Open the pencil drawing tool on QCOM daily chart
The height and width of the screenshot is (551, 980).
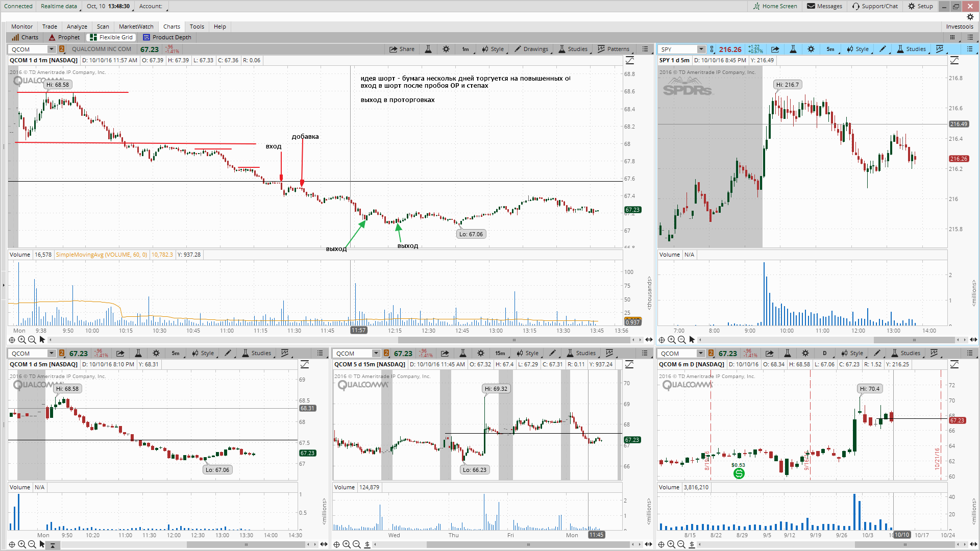(877, 353)
